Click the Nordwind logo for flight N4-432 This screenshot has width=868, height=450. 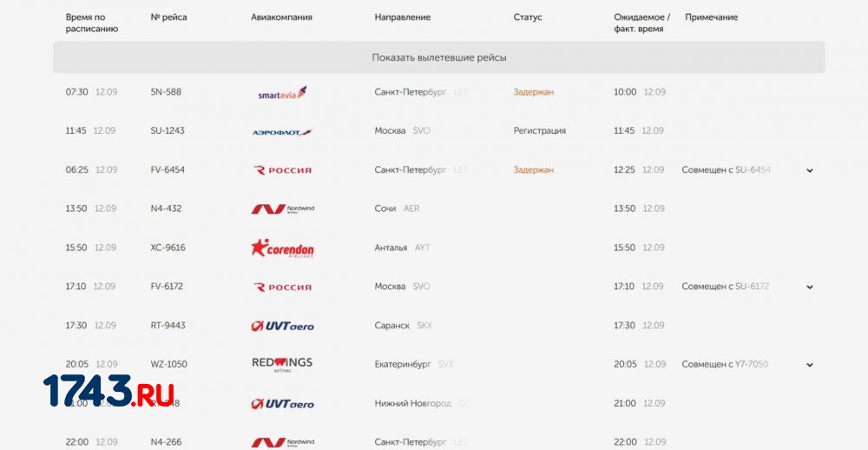[x=282, y=208]
